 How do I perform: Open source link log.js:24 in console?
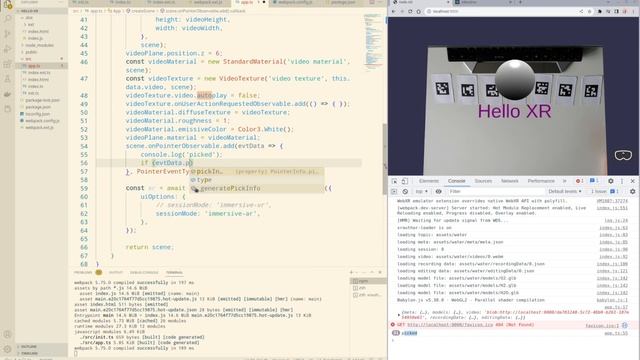(616, 220)
